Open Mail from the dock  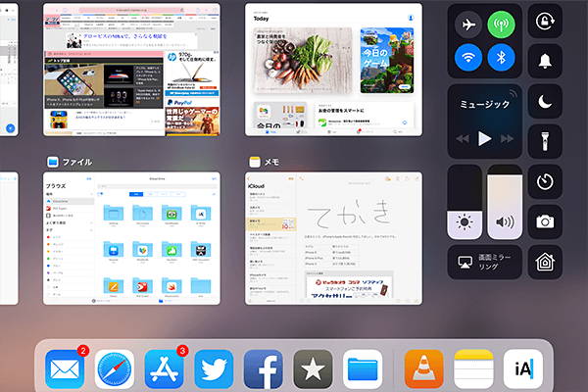click(65, 369)
